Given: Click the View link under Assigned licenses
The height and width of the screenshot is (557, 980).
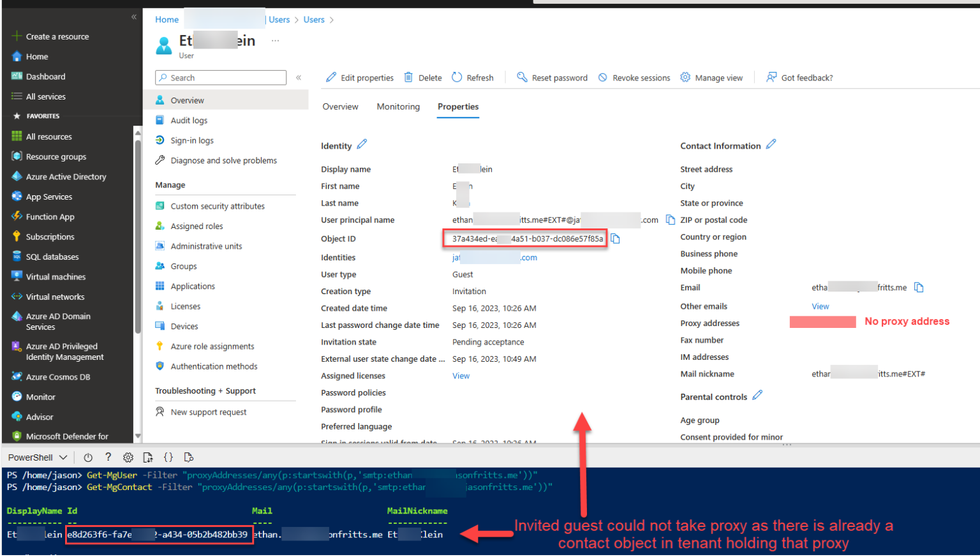Looking at the screenshot, I should 461,375.
